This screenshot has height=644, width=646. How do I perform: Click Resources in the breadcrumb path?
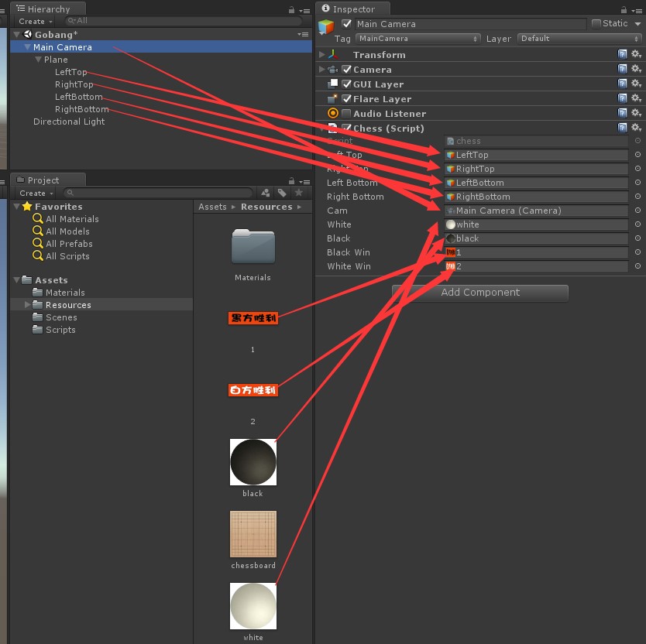pyautogui.click(x=266, y=207)
